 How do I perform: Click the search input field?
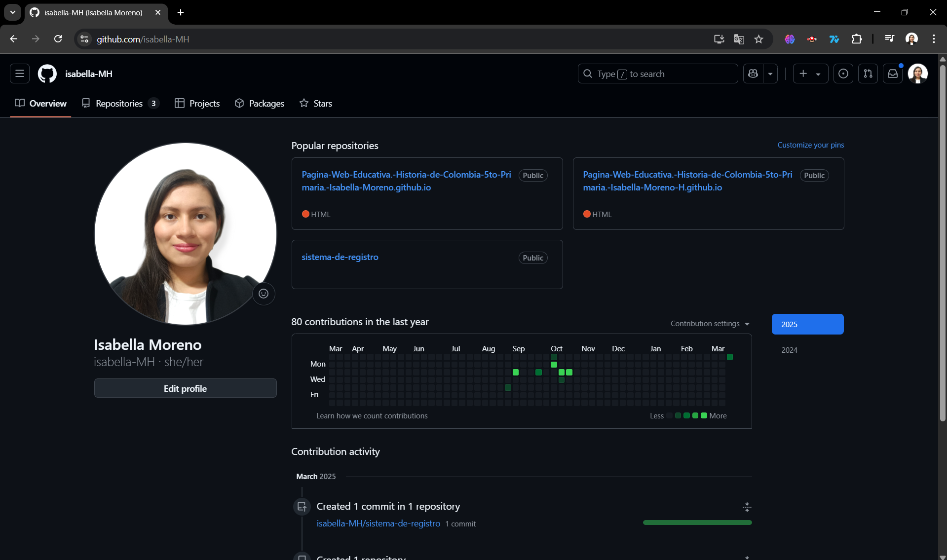(658, 74)
